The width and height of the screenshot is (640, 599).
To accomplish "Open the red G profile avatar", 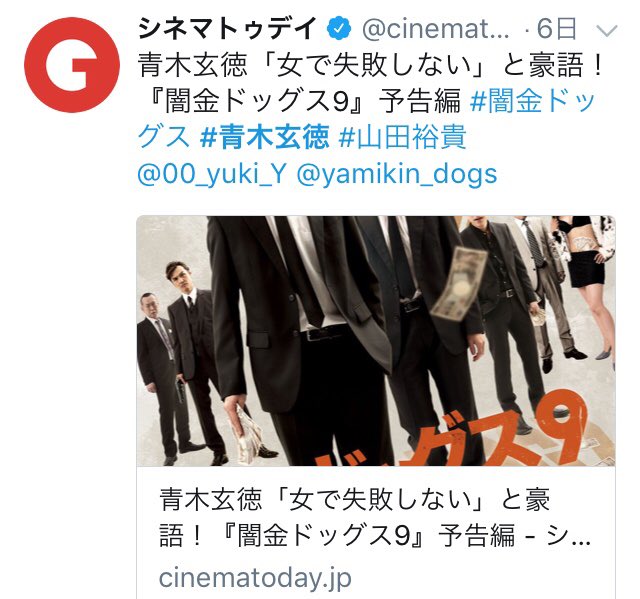I will [x=72, y=64].
